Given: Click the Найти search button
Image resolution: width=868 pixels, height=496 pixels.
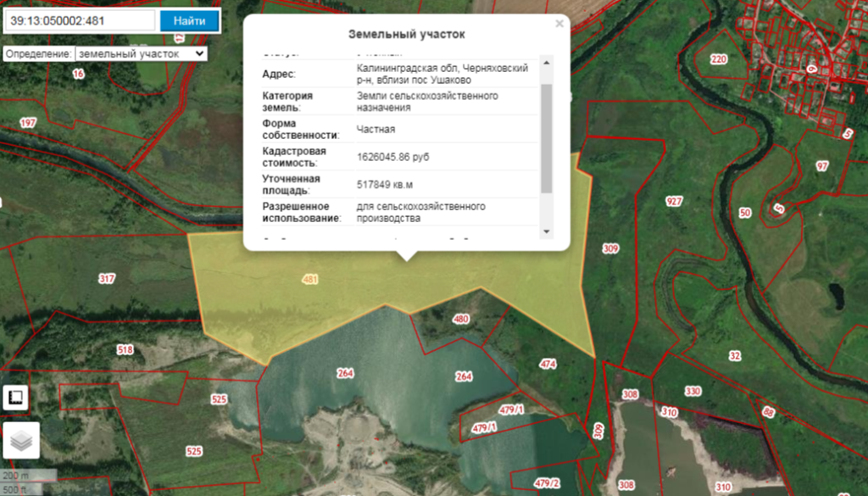Looking at the screenshot, I should click(x=189, y=21).
